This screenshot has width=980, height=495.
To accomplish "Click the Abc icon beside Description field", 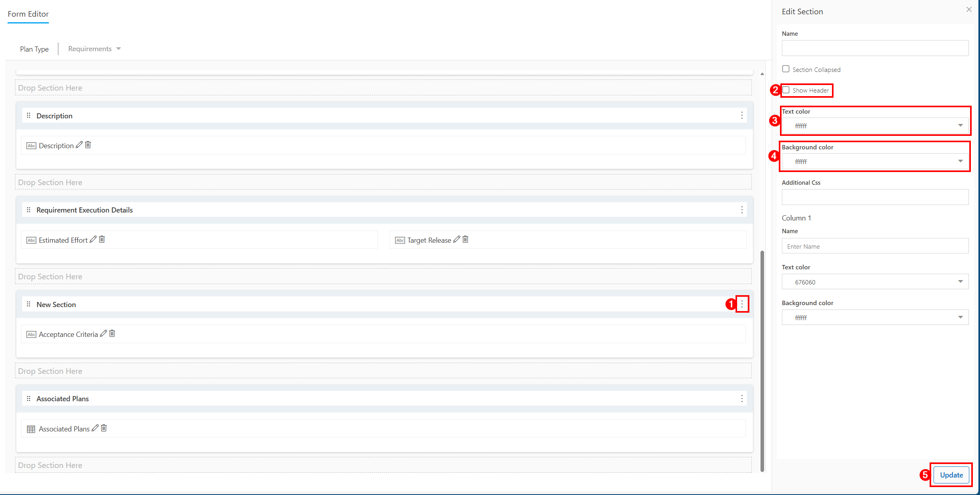I will [31, 146].
